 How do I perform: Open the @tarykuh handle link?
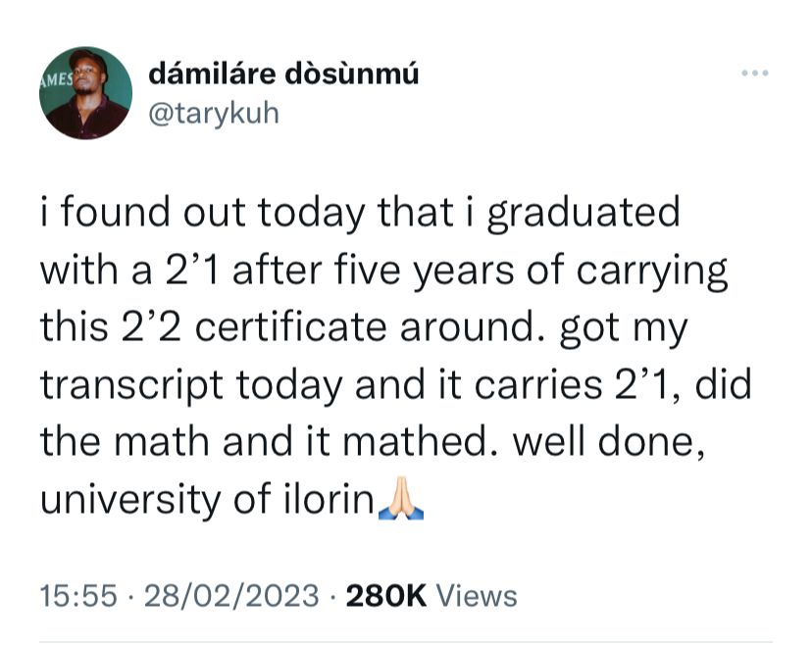(214, 114)
